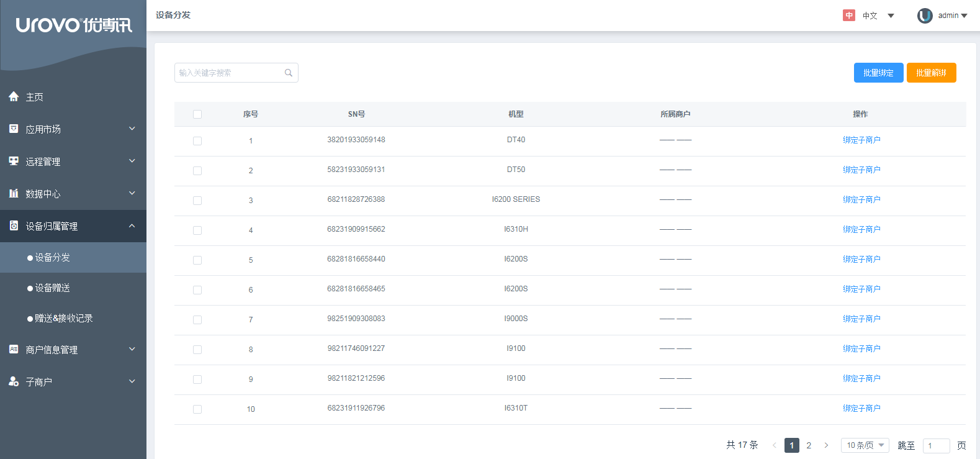Click 绑定子商户 link for I9000S row
This screenshot has height=459, width=980.
pyautogui.click(x=861, y=319)
